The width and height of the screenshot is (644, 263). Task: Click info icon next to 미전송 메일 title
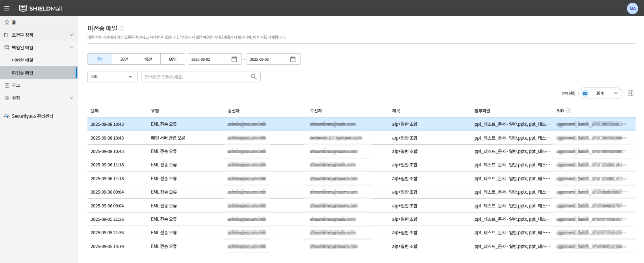122,28
